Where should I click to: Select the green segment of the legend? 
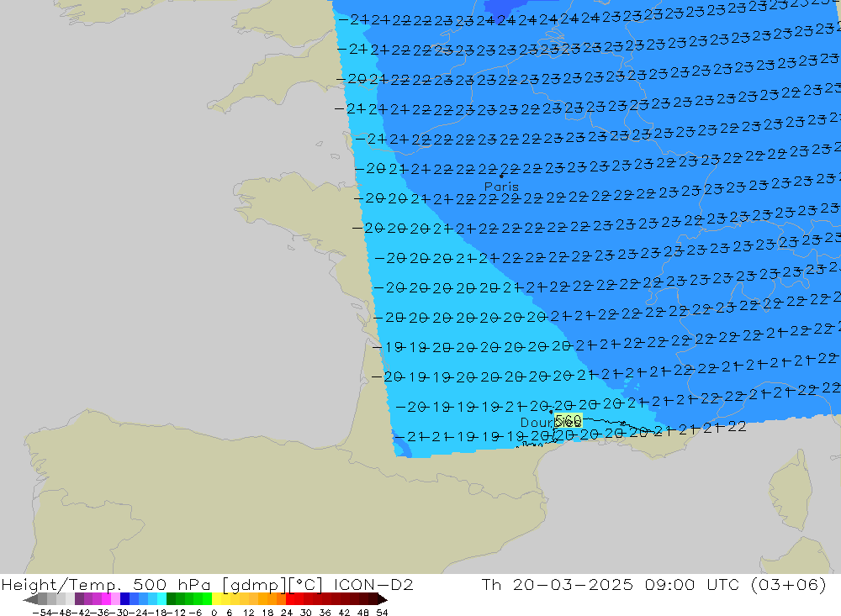click(188, 599)
